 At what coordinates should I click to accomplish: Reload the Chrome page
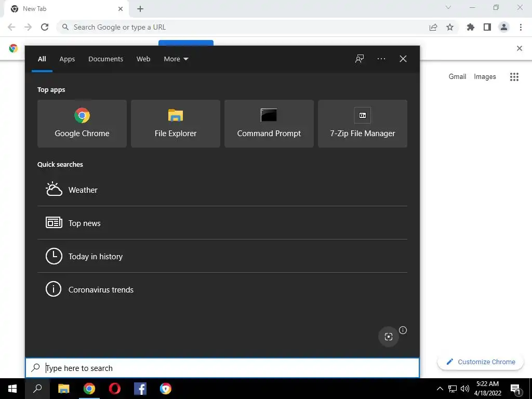45,27
